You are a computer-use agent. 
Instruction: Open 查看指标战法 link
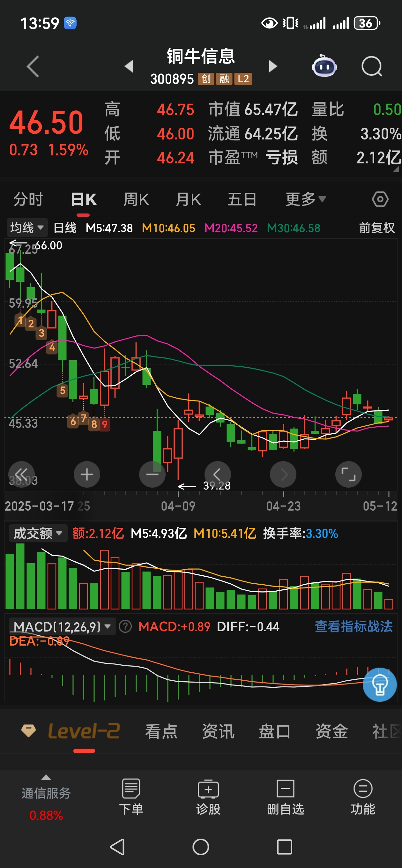[354, 627]
